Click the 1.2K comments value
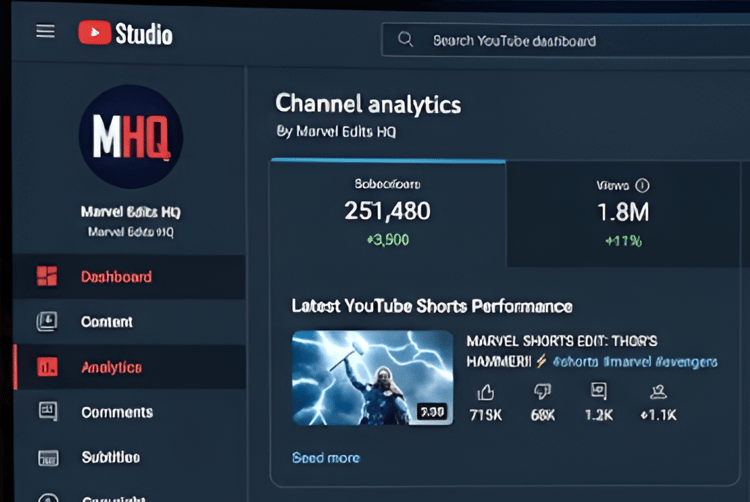Image resolution: width=750 pixels, height=502 pixels. point(599,415)
